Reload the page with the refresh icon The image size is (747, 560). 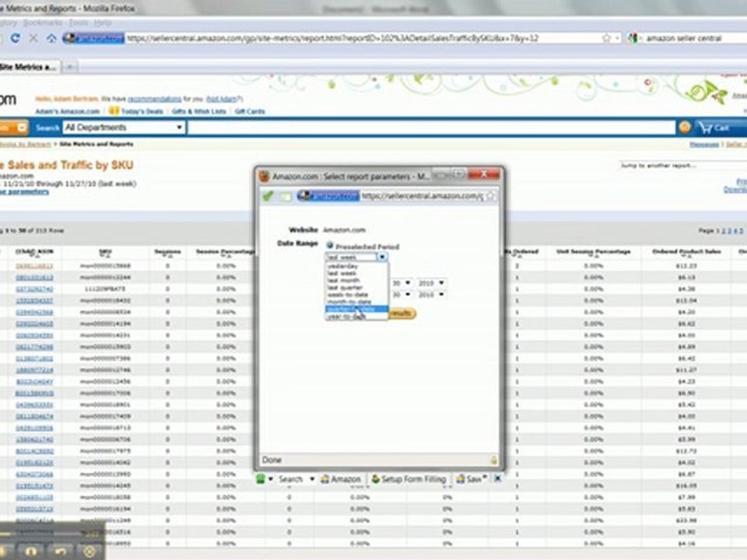coord(16,38)
